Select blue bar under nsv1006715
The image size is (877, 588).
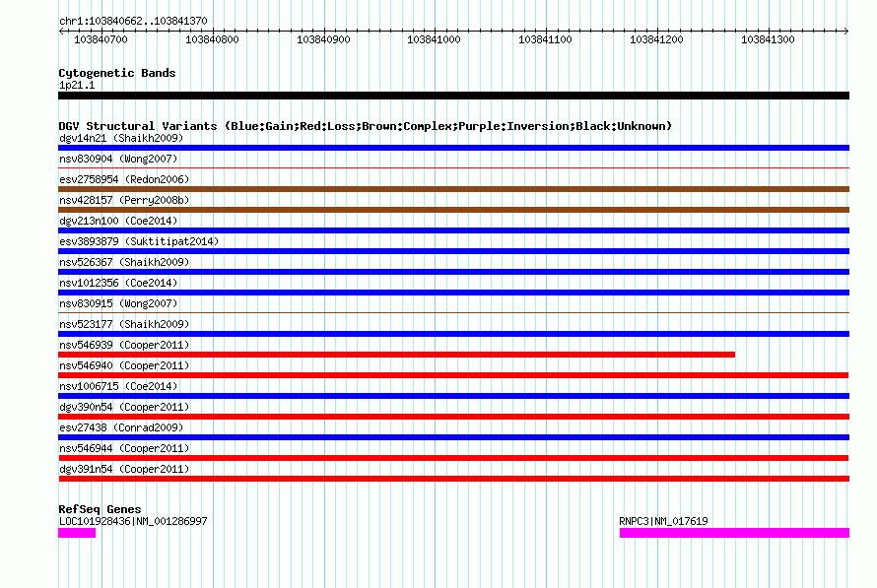click(453, 396)
